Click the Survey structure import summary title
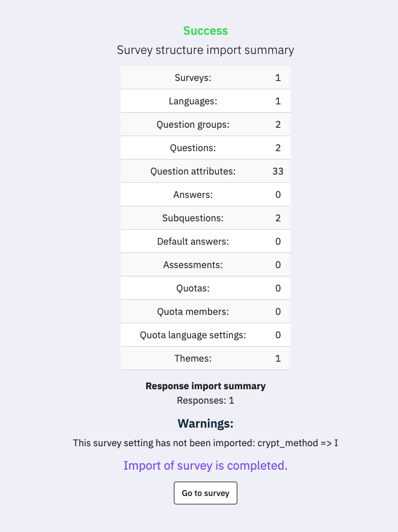Screen dimensions: 398x532 point(206,50)
